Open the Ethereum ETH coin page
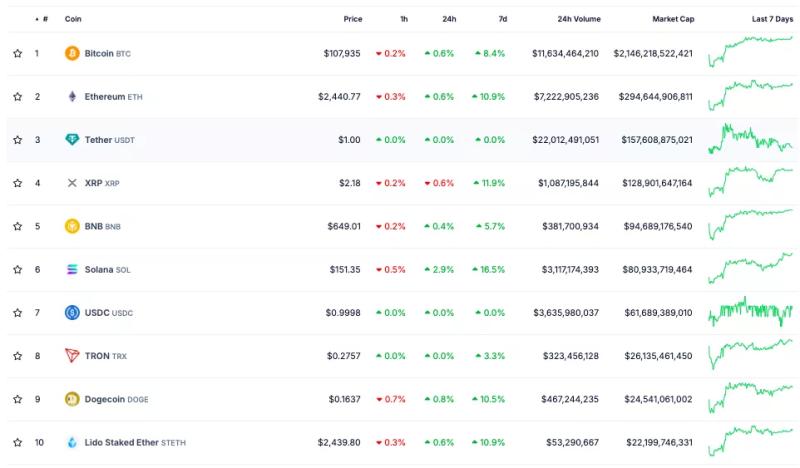The height and width of the screenshot is (468, 800). coord(113,96)
